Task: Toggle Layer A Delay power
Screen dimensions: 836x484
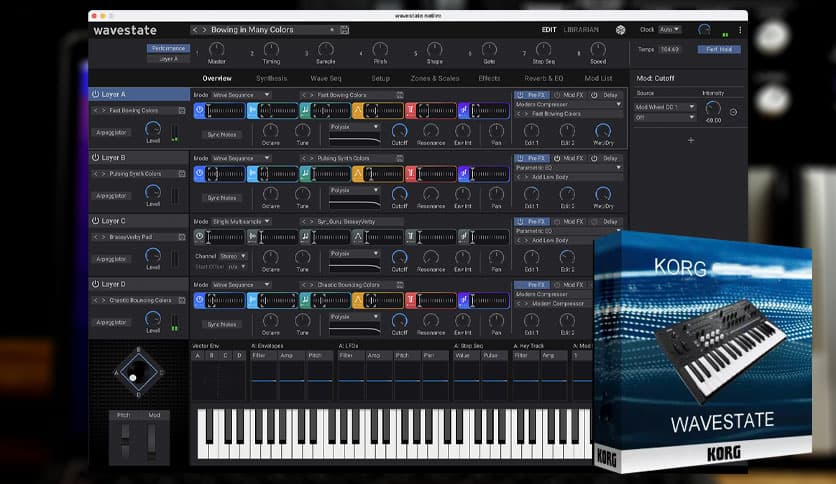Action: tap(594, 95)
